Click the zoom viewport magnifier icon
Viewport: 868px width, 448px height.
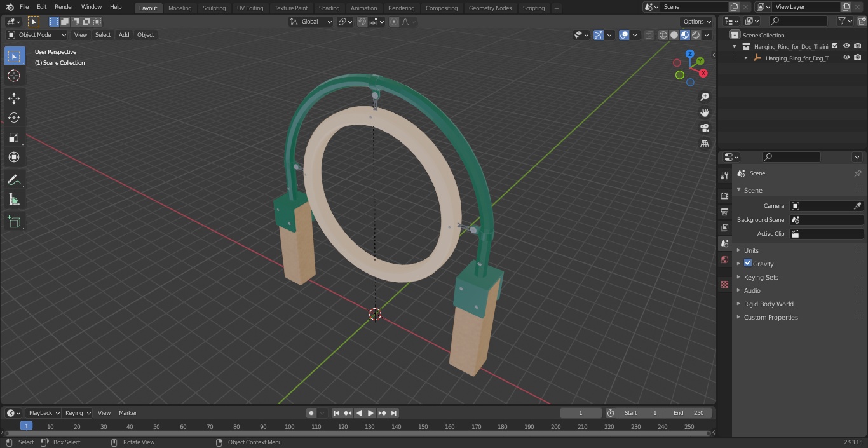(704, 97)
